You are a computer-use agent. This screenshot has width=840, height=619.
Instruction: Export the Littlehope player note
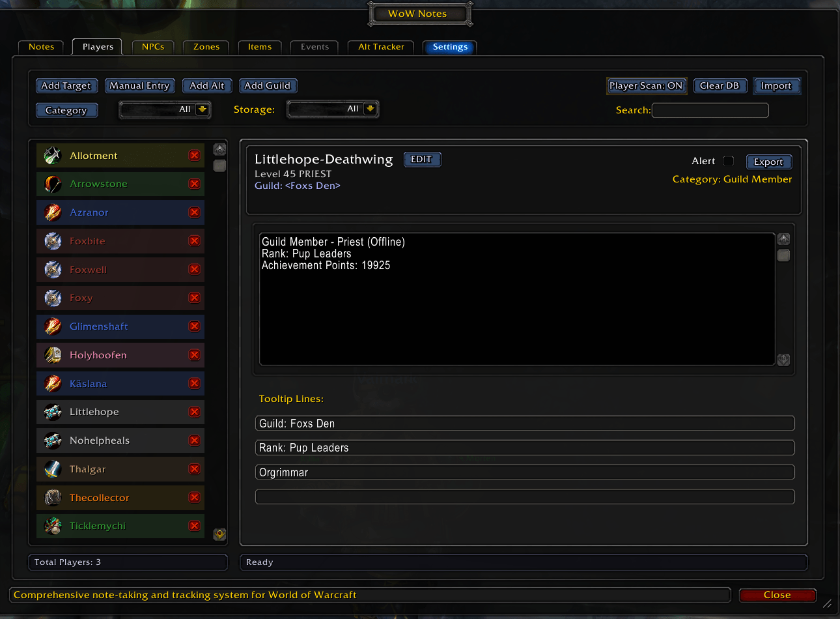(x=768, y=162)
